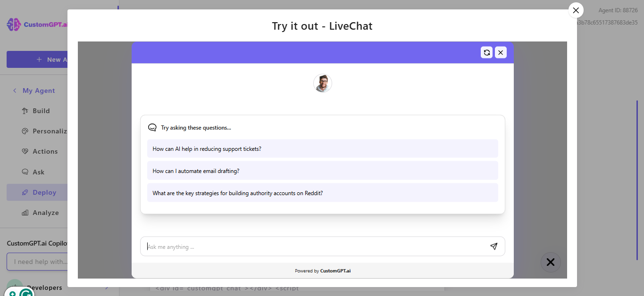Refresh the LiveChat conversation
The height and width of the screenshot is (296, 644).
(x=486, y=52)
